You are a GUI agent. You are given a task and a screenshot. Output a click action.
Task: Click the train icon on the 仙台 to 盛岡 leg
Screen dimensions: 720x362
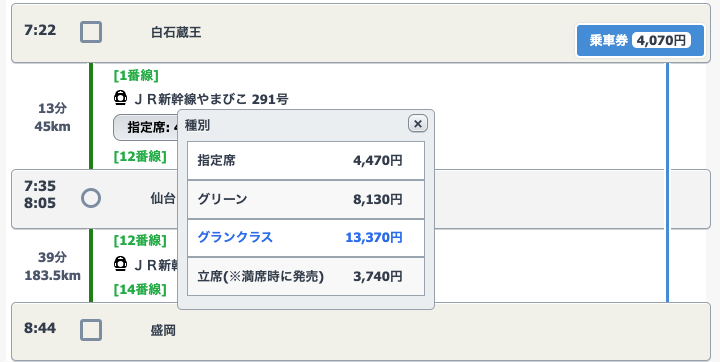[x=120, y=264]
